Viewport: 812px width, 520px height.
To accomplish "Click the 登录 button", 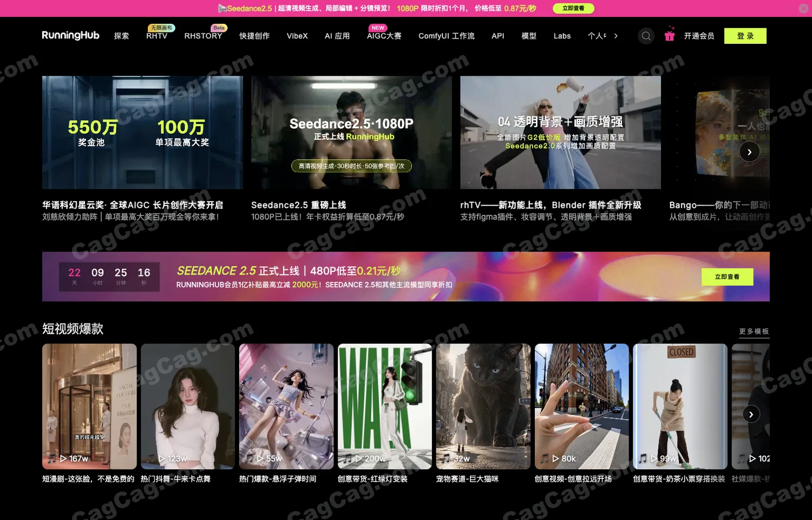I will 745,36.
